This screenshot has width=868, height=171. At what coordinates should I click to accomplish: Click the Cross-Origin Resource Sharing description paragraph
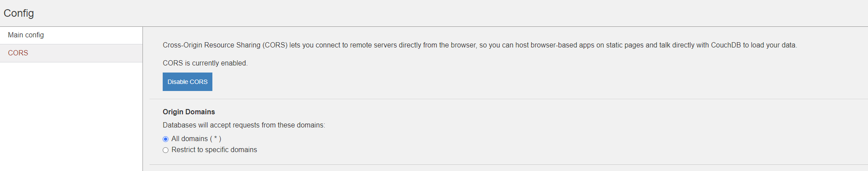tap(480, 45)
